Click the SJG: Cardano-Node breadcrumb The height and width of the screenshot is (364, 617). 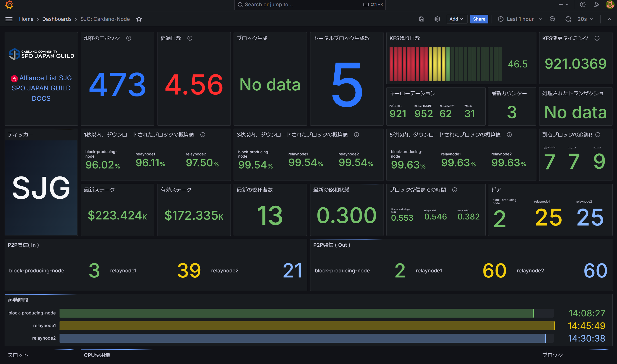coord(105,19)
